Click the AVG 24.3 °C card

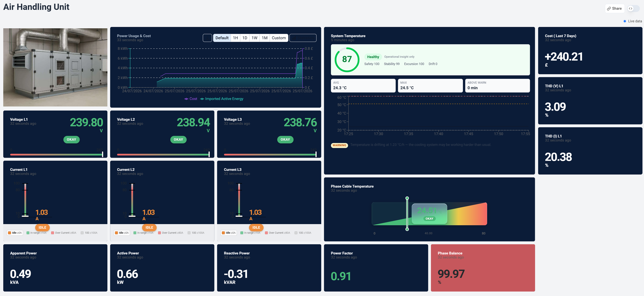click(363, 86)
